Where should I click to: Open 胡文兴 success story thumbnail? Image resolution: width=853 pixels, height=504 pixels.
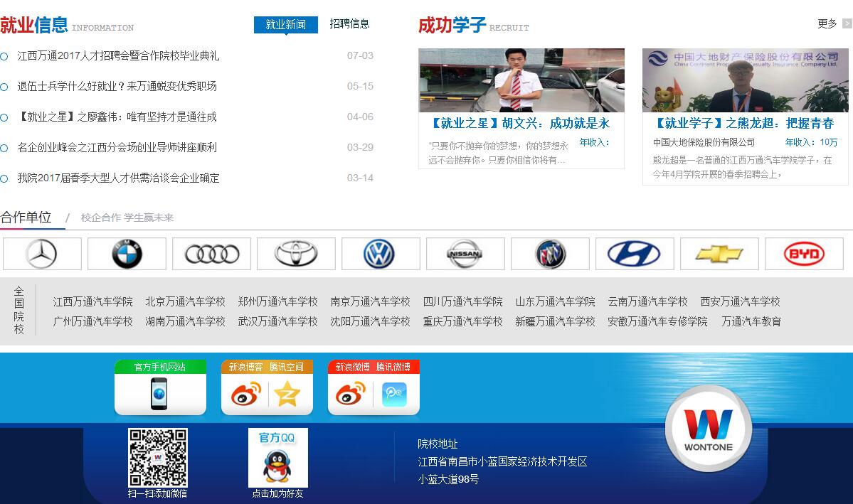pyautogui.click(x=521, y=80)
